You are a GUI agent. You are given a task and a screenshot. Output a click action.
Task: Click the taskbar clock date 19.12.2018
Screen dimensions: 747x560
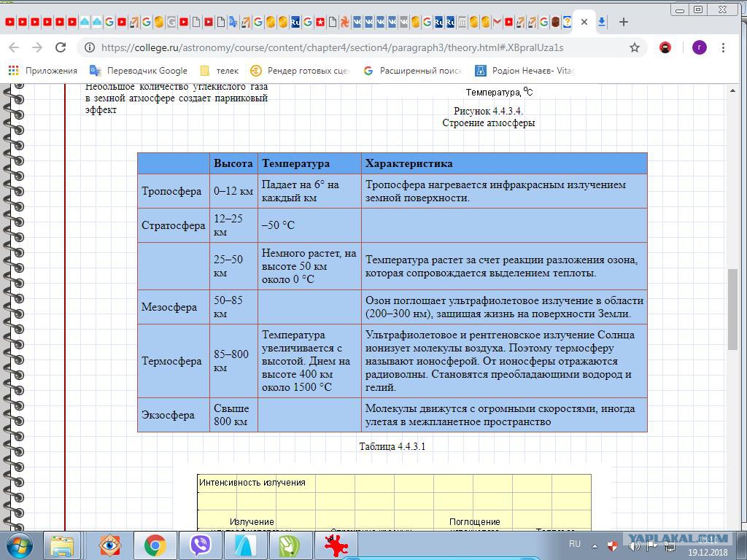(708, 553)
